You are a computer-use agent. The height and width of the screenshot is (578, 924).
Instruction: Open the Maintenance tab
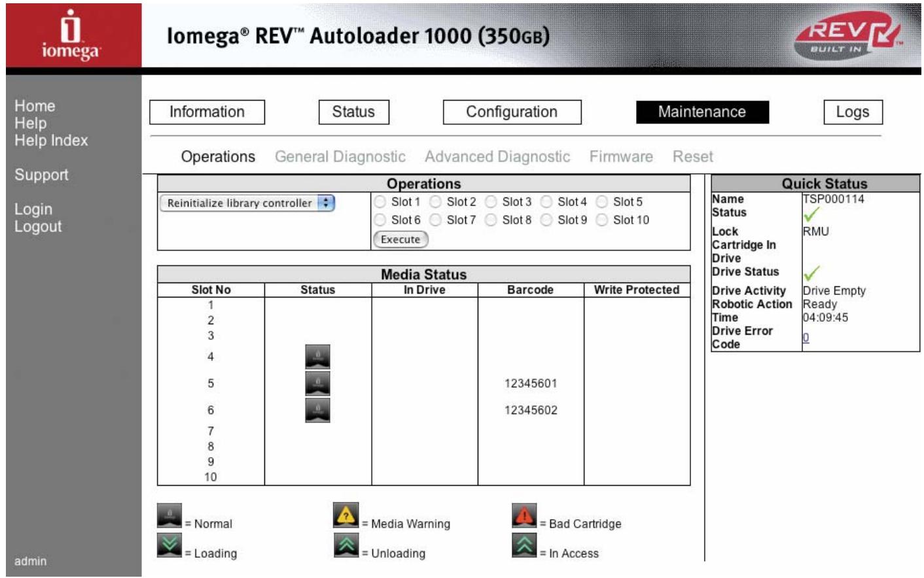coord(702,112)
